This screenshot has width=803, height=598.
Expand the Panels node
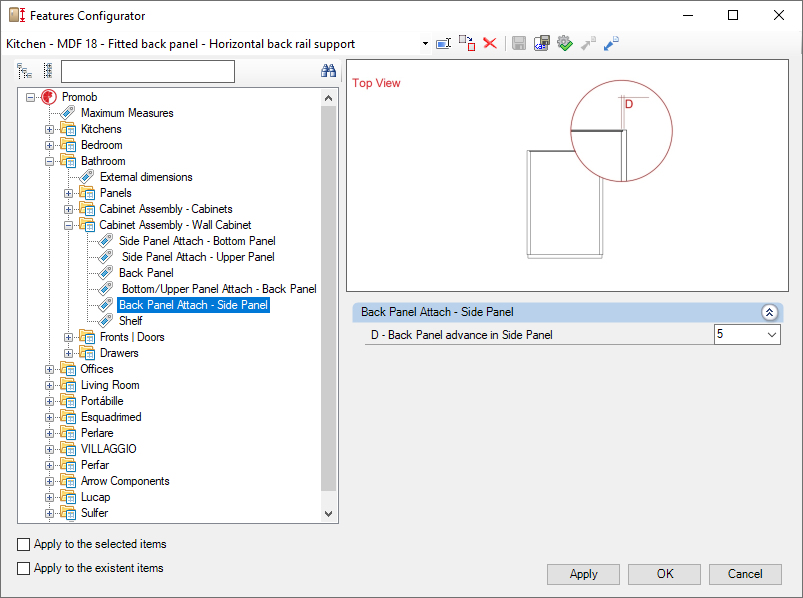(69, 193)
